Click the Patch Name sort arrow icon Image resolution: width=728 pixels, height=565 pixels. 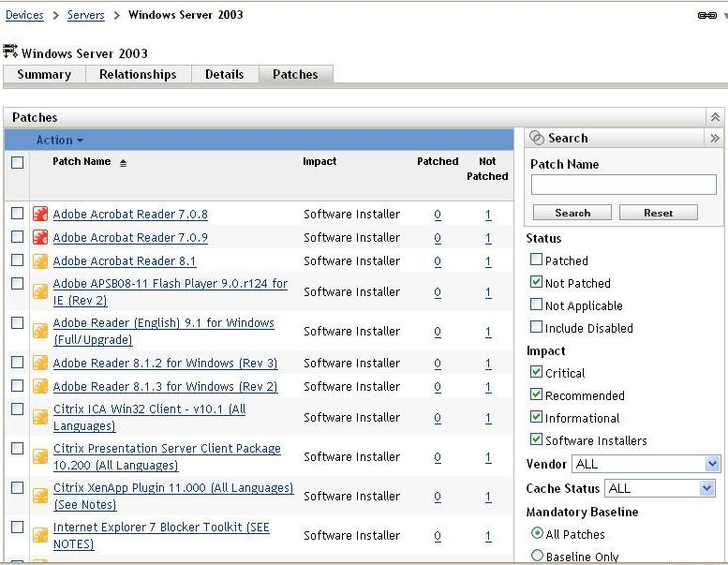pos(123,163)
